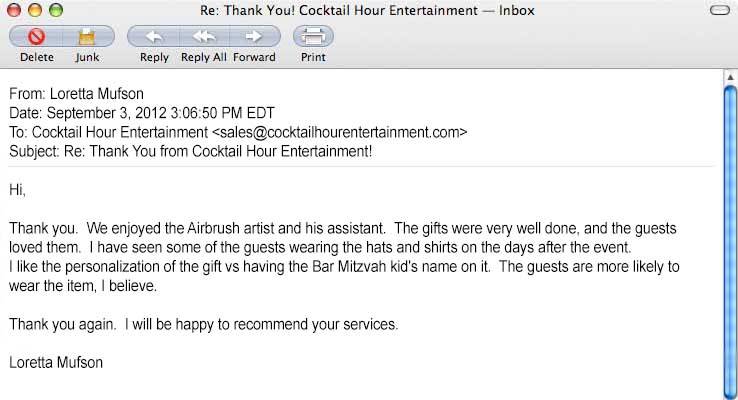This screenshot has width=738, height=400.
Task: Reply to Loretta Mufson's email
Action: tap(154, 37)
